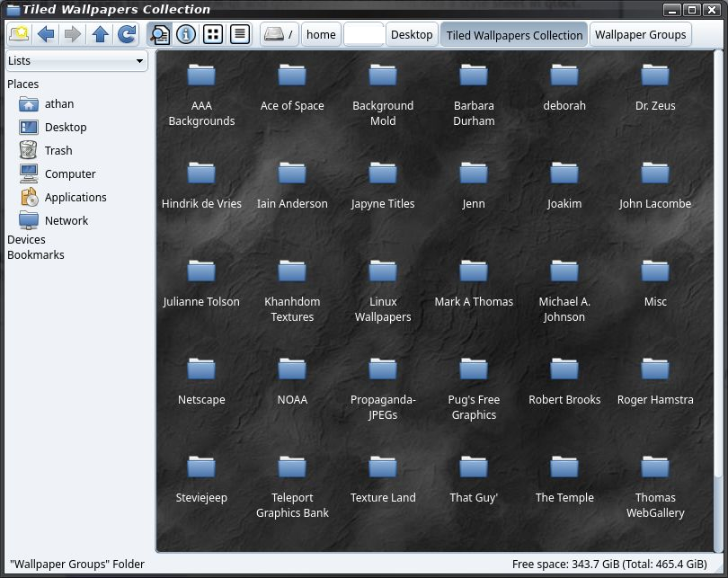Select the Propaganda-JPEGs folder
The height and width of the screenshot is (578, 728).
tap(383, 388)
